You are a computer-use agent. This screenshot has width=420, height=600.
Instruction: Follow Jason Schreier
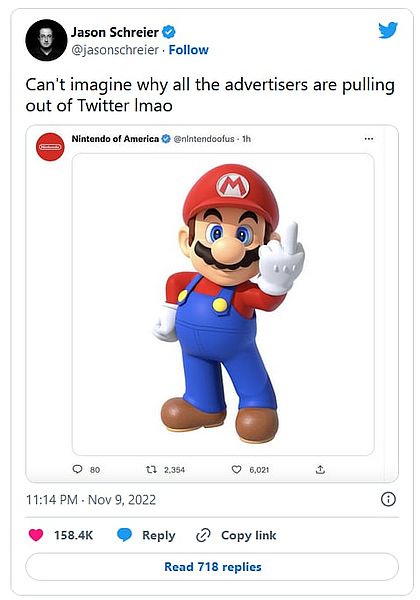point(189,50)
